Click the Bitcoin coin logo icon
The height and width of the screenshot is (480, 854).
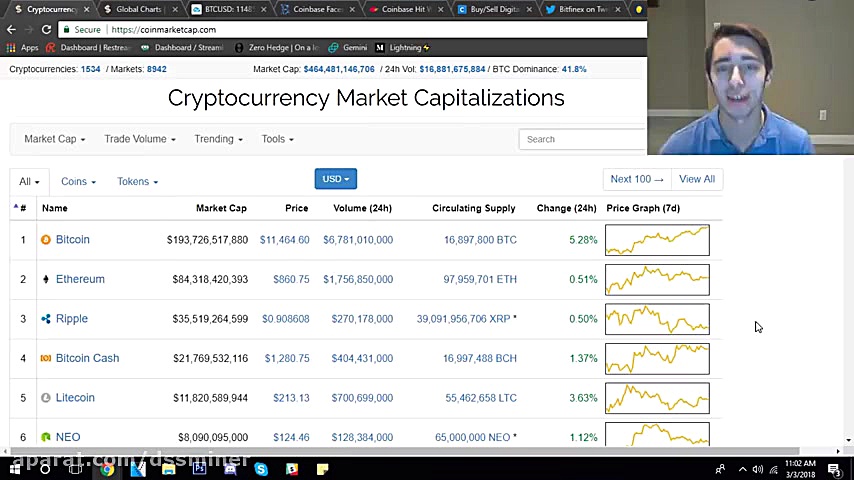[46, 240]
